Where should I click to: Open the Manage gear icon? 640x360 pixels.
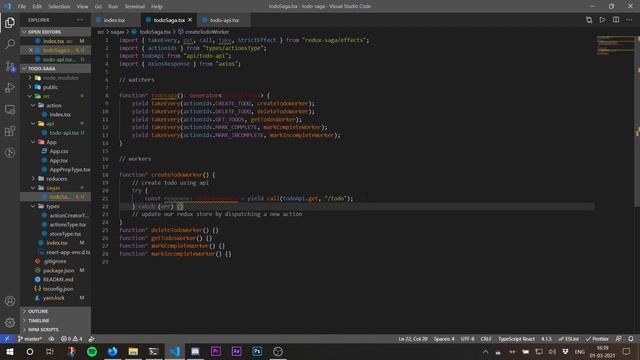click(x=10, y=322)
